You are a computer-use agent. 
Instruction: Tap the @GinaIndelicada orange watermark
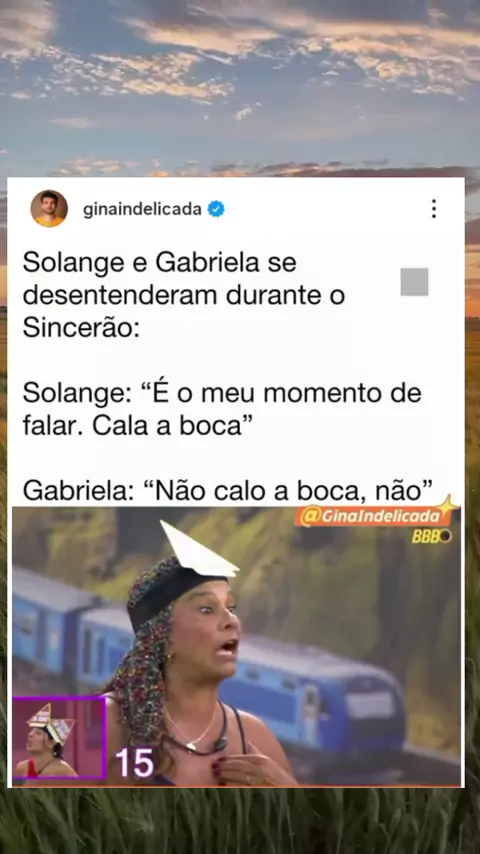(370, 516)
